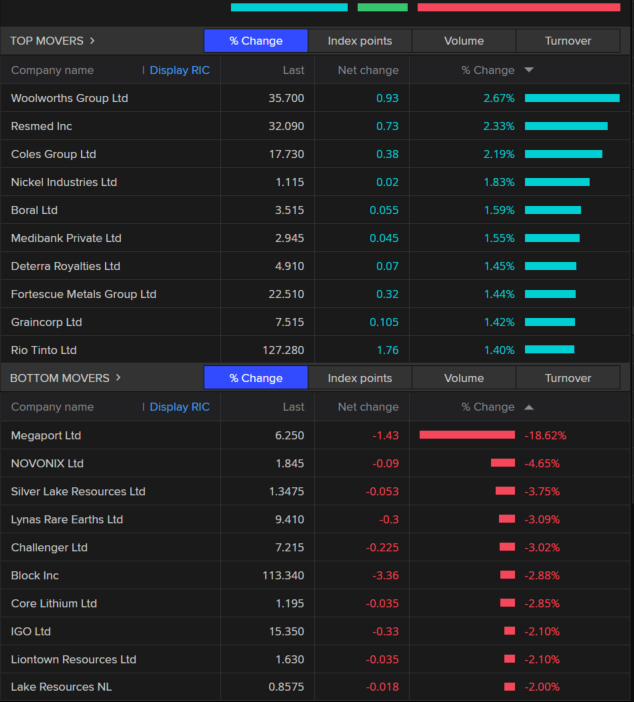Click Lynas Rare Earths -3.09% value
Image resolution: width=634 pixels, height=702 pixels.
(x=542, y=519)
